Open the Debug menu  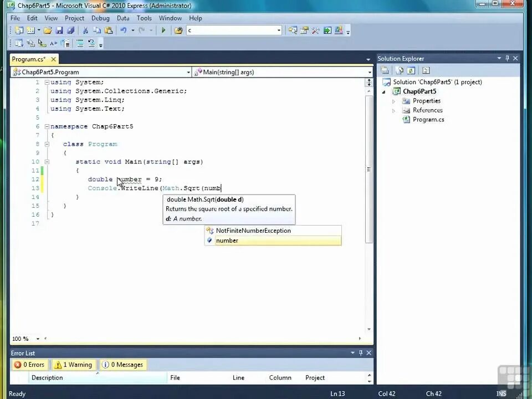pos(100,18)
